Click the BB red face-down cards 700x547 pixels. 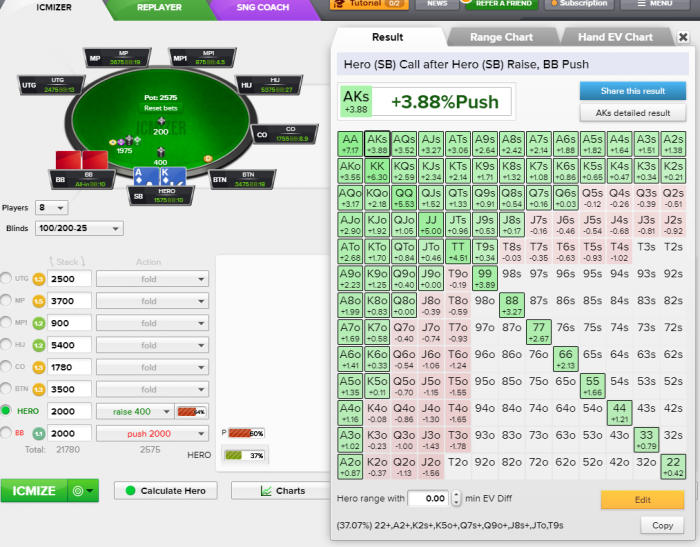(x=82, y=160)
